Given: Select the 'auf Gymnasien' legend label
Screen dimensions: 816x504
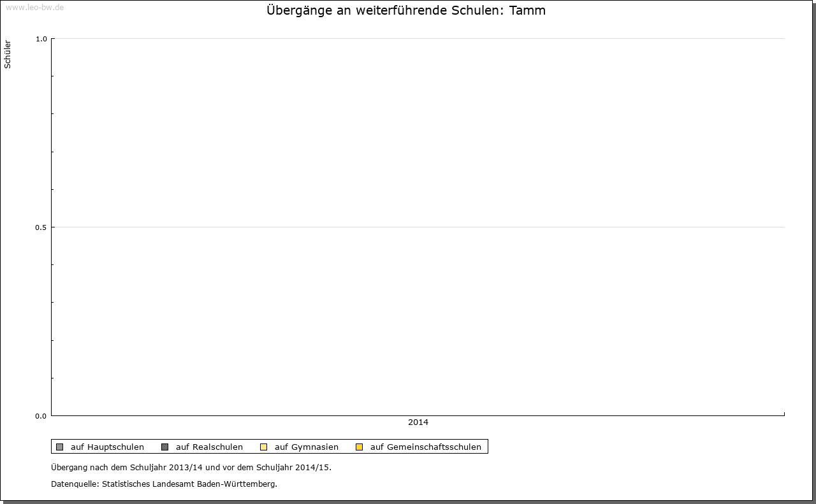Looking at the screenshot, I should [306, 447].
